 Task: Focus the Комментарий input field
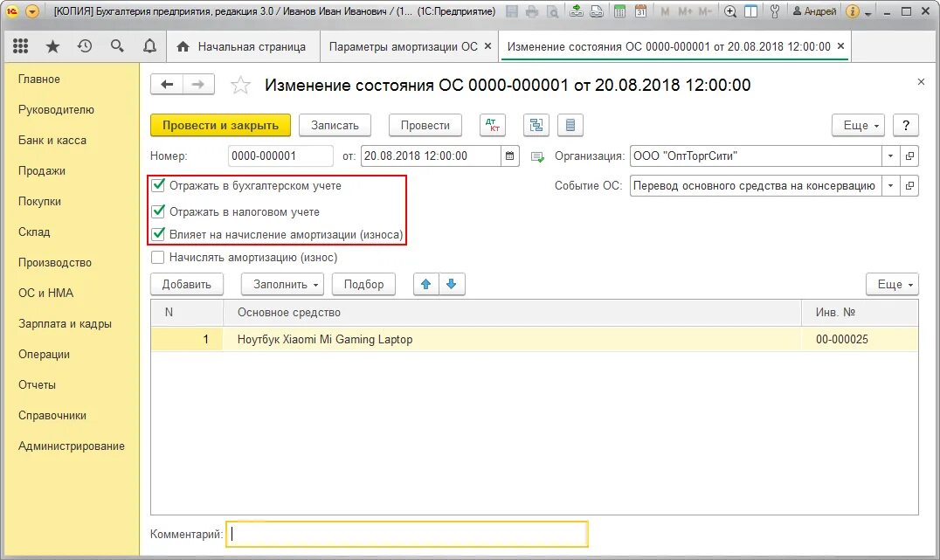click(x=407, y=534)
